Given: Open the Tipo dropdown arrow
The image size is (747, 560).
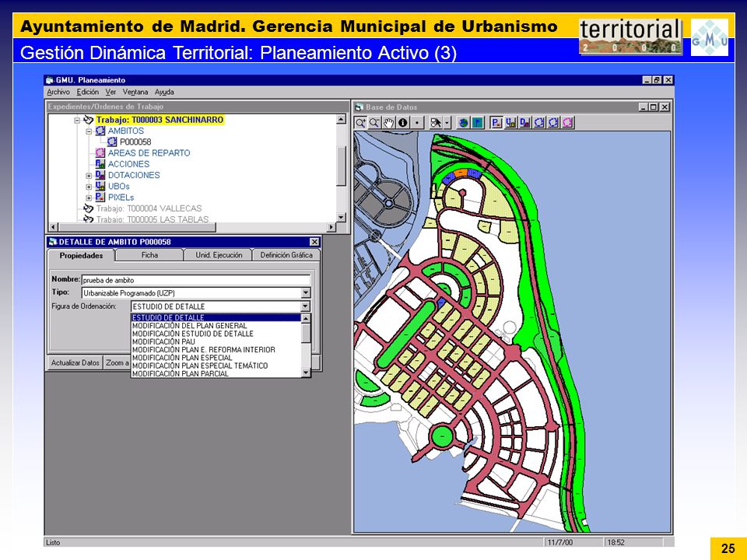Looking at the screenshot, I should pyautogui.click(x=306, y=293).
